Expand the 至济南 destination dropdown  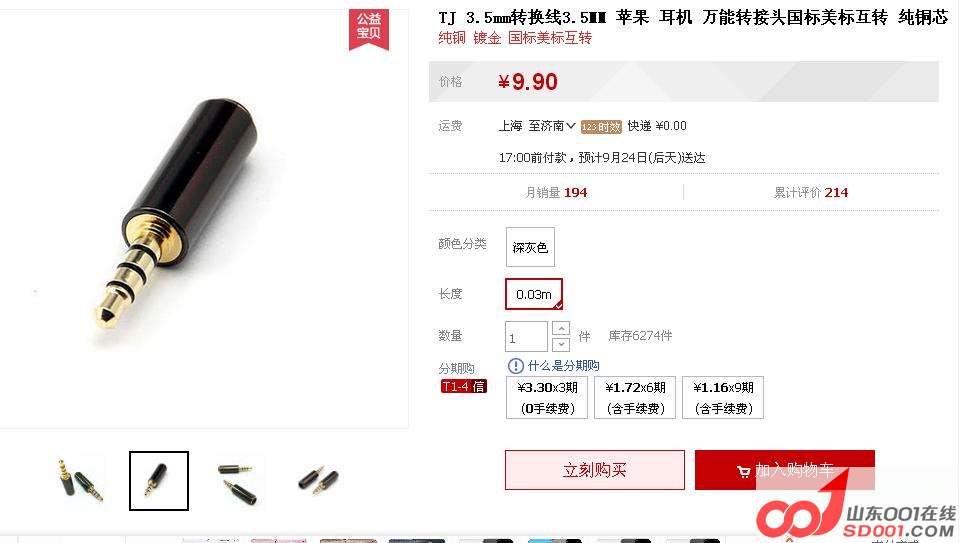tap(552, 126)
